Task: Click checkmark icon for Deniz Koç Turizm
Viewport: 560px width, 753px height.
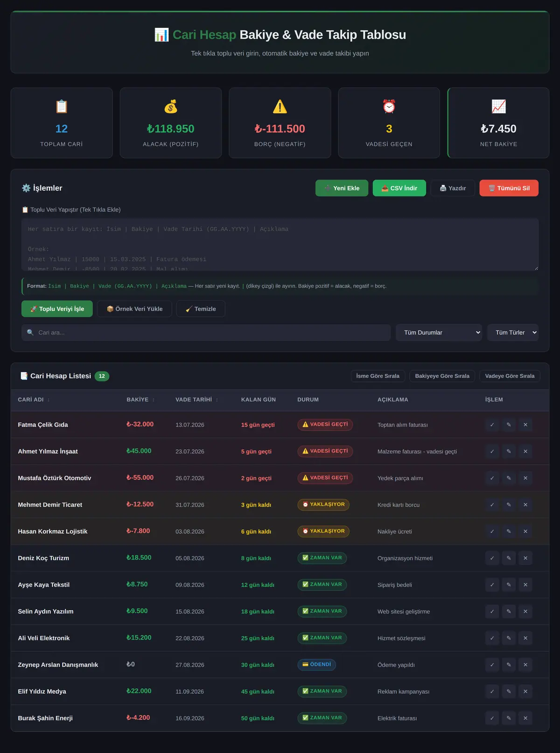Action: (x=492, y=558)
